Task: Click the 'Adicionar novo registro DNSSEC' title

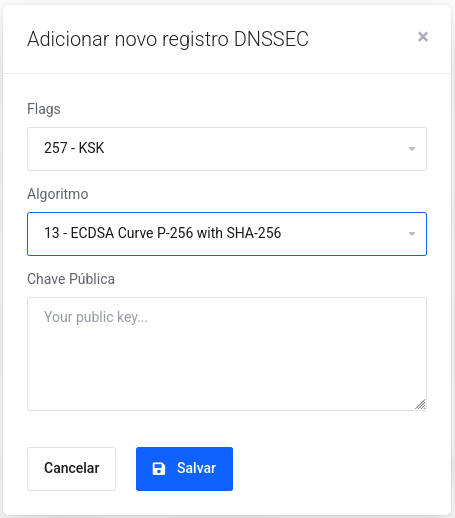Action: point(168,39)
